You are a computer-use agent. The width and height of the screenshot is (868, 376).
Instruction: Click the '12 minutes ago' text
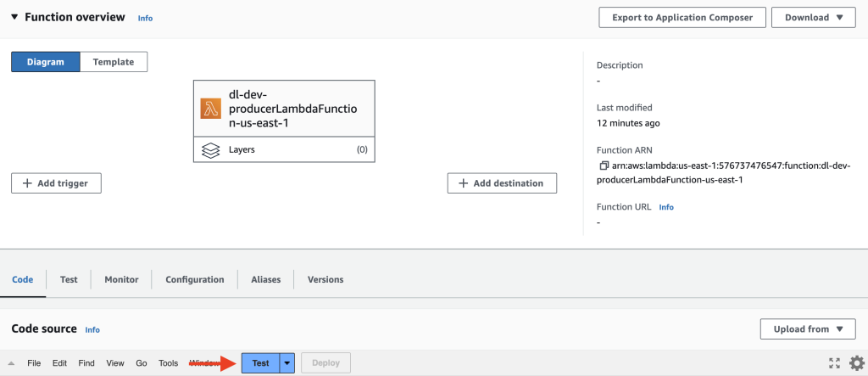click(x=628, y=123)
